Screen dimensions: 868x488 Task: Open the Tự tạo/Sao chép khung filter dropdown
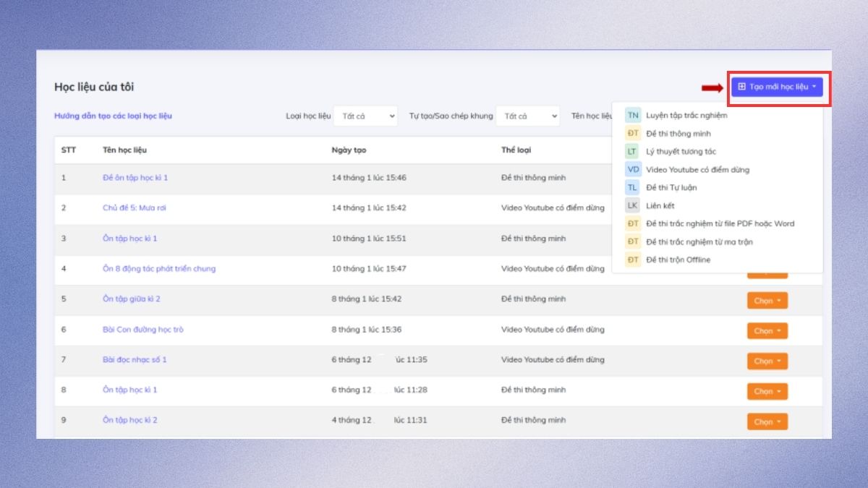coord(528,116)
